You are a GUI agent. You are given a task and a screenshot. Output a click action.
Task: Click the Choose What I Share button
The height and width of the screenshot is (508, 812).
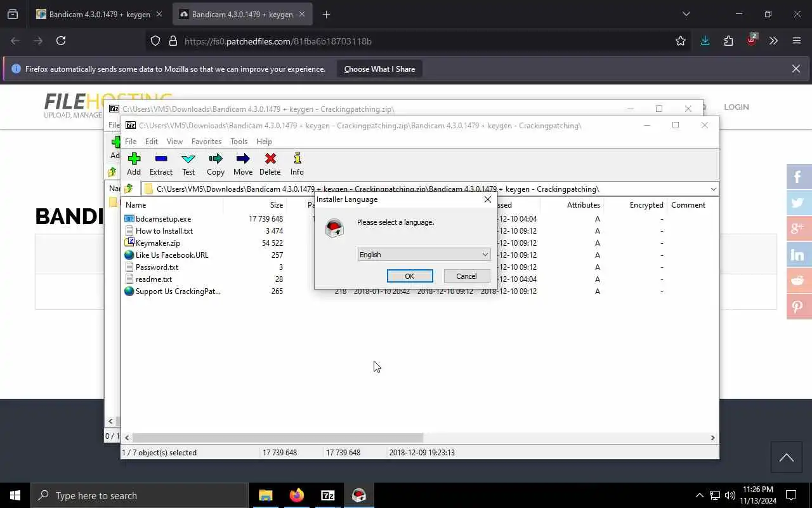point(379,69)
